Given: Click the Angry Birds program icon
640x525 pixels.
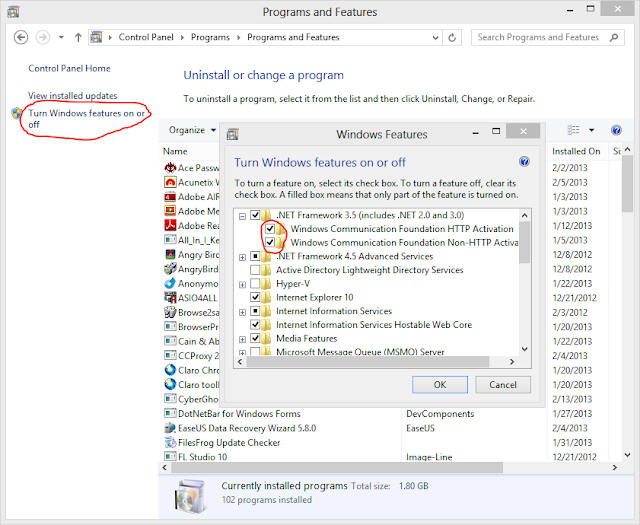Looking at the screenshot, I should [170, 254].
